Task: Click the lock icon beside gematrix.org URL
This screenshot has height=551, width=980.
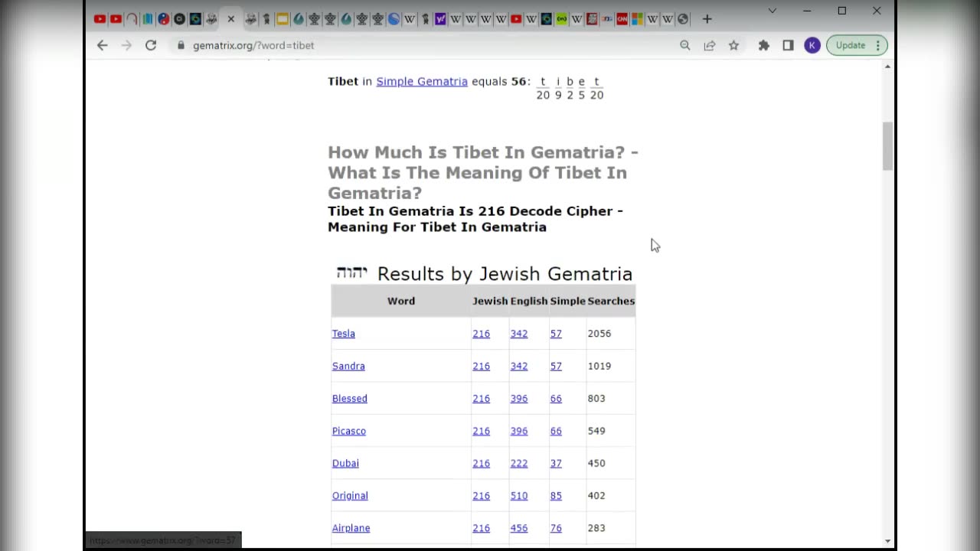Action: click(x=181, y=45)
